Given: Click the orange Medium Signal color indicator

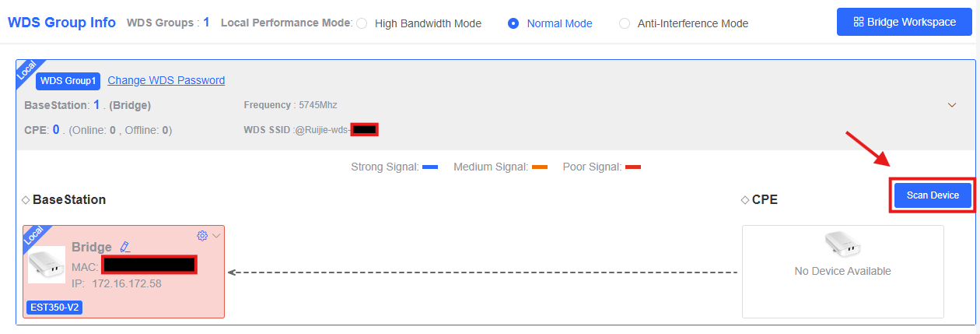Looking at the screenshot, I should [540, 167].
